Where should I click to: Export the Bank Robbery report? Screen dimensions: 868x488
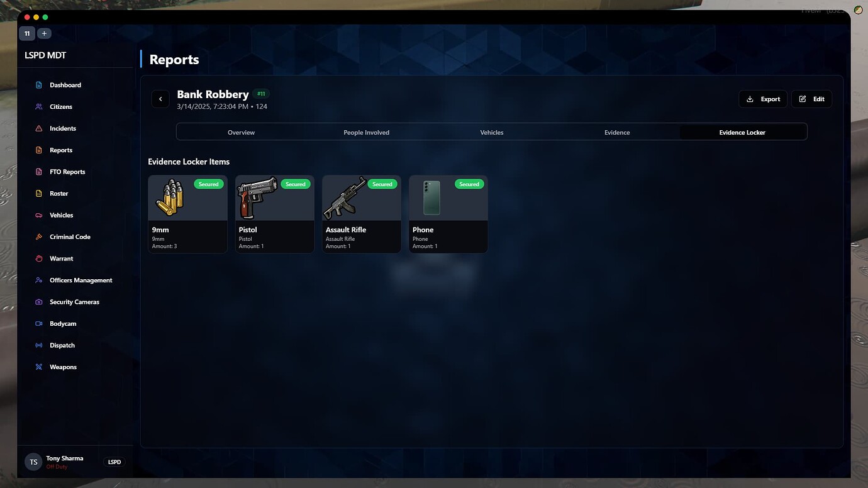click(x=763, y=99)
